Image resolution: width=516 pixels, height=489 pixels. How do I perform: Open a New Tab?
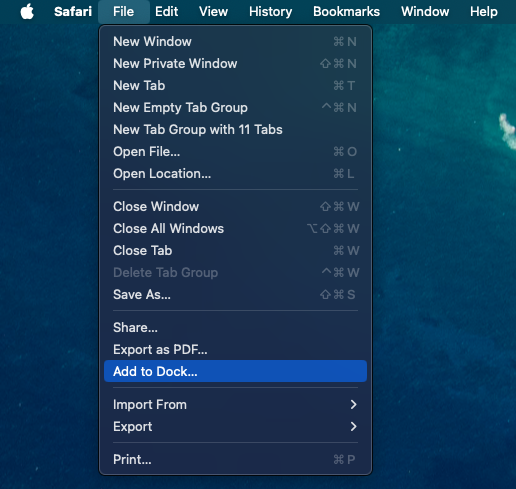tap(235, 85)
